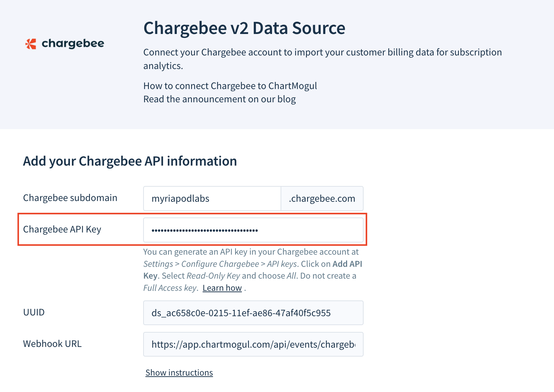Click the Chargebee API Key field
The image size is (554, 392).
(x=253, y=230)
